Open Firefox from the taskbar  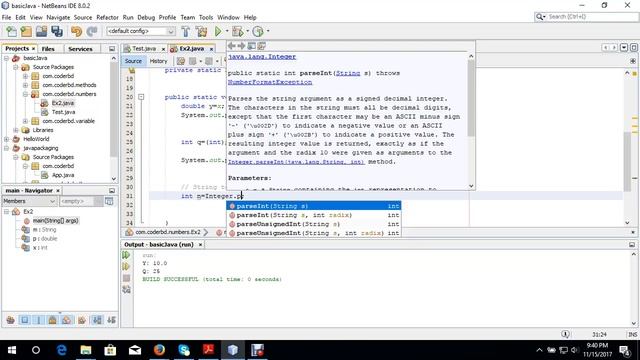pos(160,350)
